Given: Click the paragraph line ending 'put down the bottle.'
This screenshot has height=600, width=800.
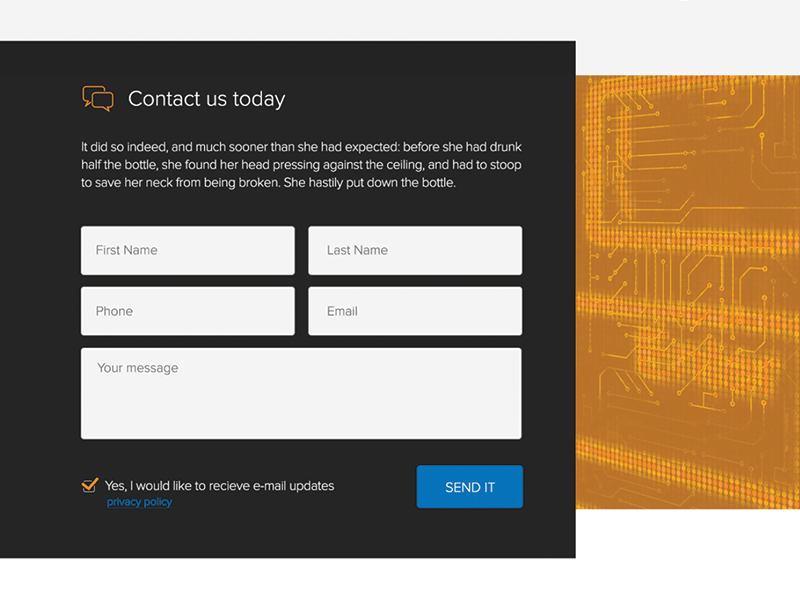Looking at the screenshot, I should pos(268,183).
